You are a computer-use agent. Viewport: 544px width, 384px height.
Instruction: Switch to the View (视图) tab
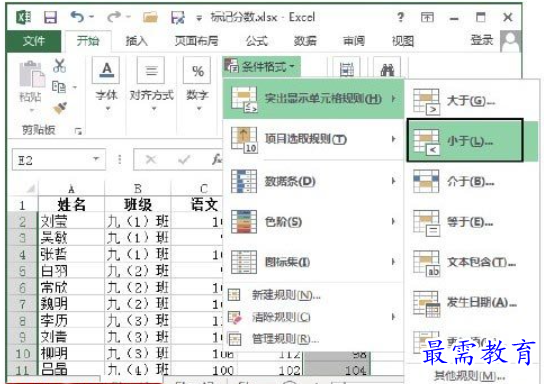click(402, 41)
